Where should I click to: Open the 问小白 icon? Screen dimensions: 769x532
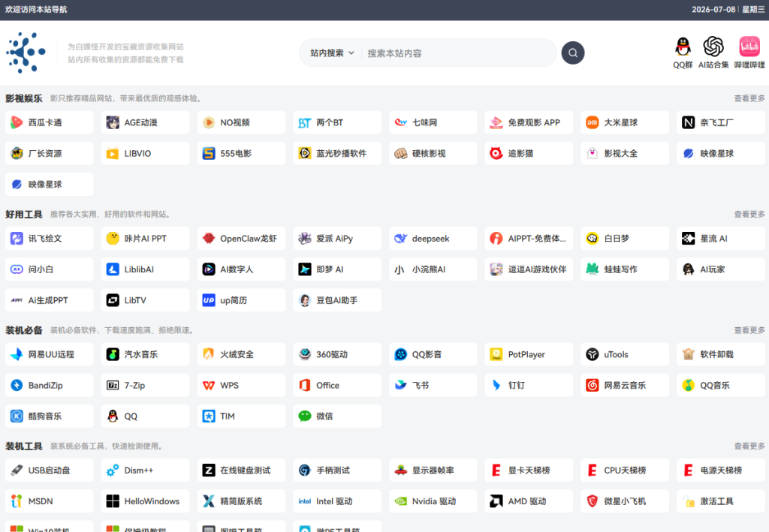pos(17,269)
